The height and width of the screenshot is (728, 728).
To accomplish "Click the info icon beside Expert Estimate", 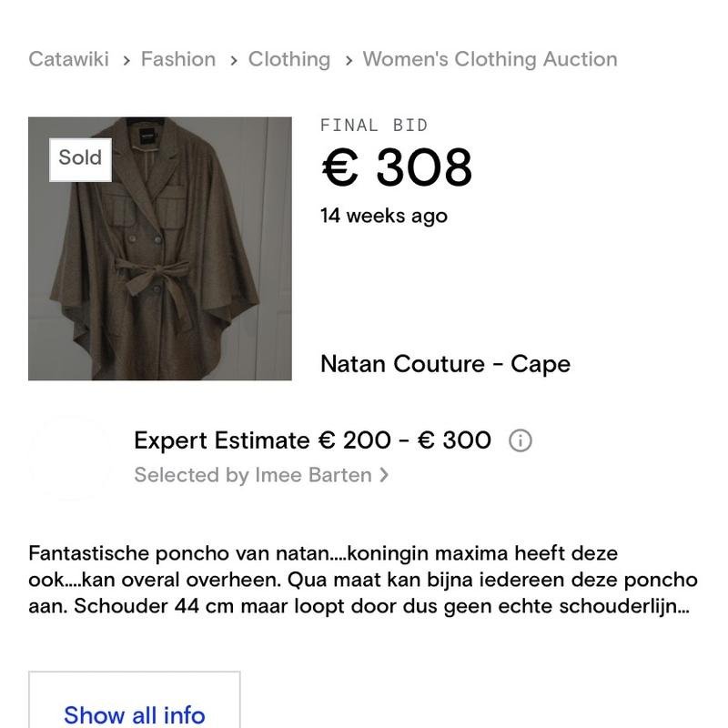I will tap(520, 441).
